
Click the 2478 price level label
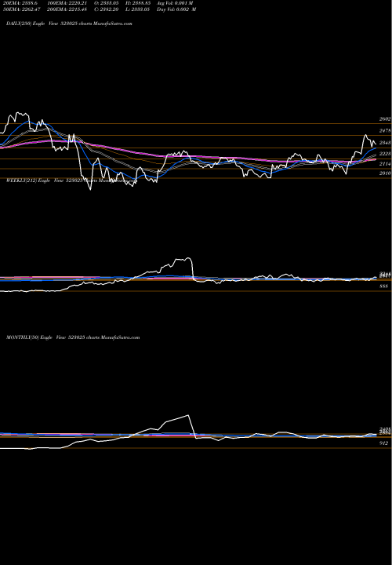click(385, 131)
